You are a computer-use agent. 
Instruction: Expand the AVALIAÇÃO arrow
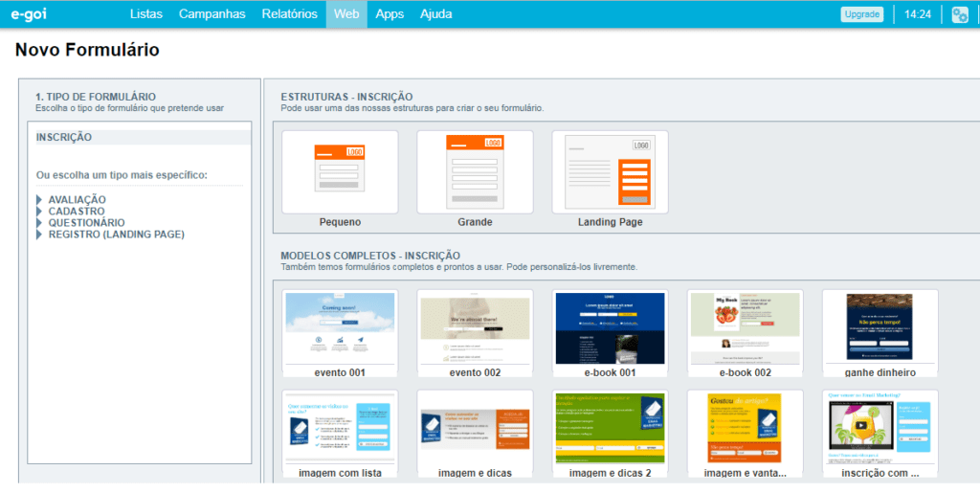point(39,200)
